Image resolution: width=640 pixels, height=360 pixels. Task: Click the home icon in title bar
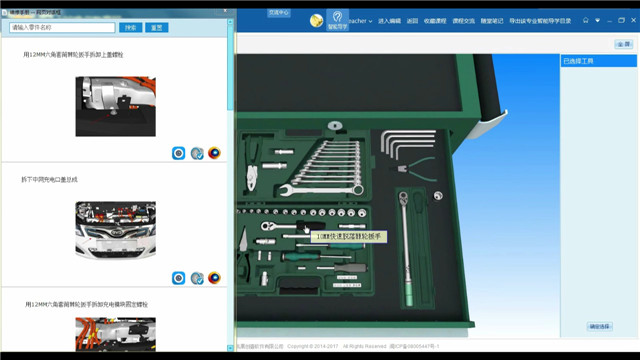(x=585, y=20)
